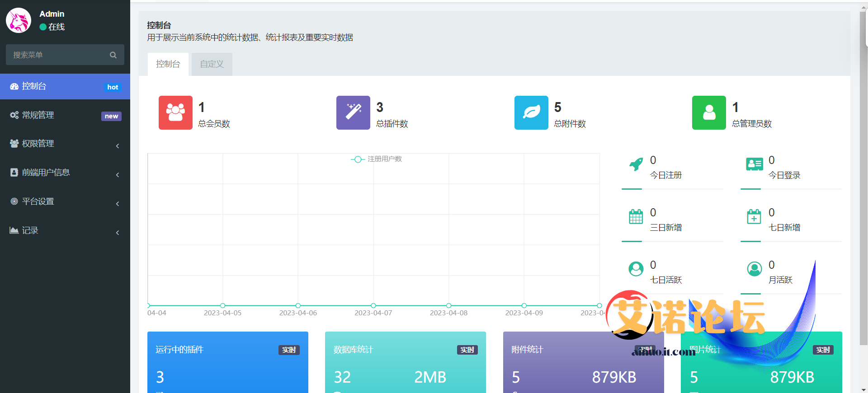
Task: Click the search magnifier icon in menu search
Action: [113, 55]
